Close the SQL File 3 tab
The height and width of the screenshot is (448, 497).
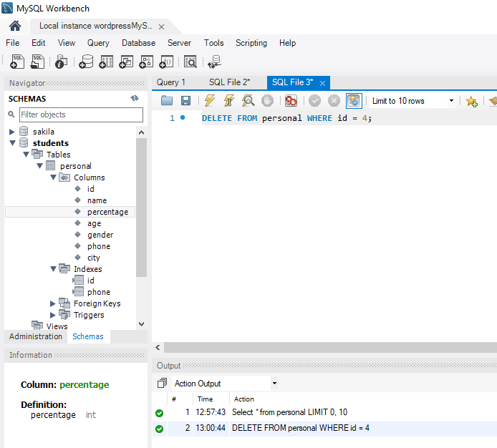click(323, 83)
